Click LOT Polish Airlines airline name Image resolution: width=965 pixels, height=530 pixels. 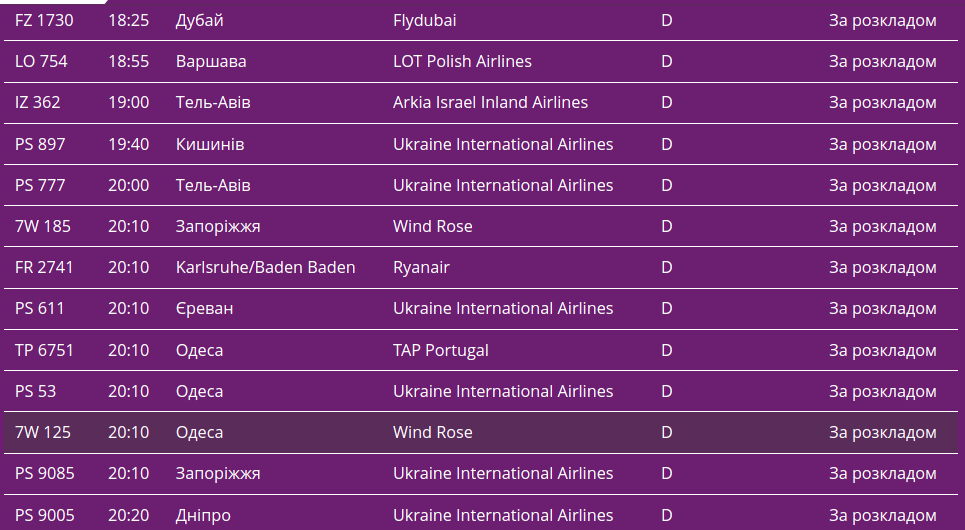[462, 61]
